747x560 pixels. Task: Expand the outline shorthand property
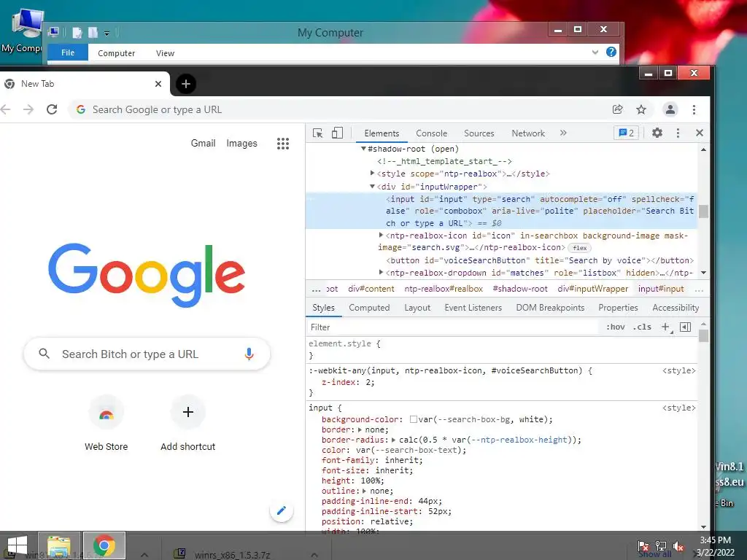(365, 491)
